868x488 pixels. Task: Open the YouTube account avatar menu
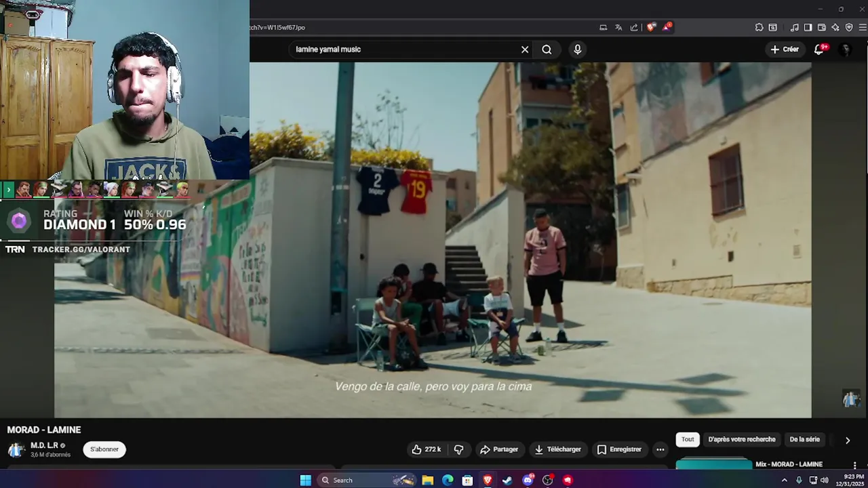(845, 49)
